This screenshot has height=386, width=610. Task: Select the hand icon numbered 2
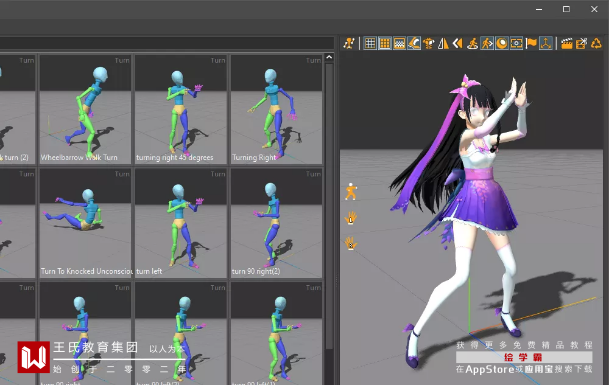click(351, 244)
